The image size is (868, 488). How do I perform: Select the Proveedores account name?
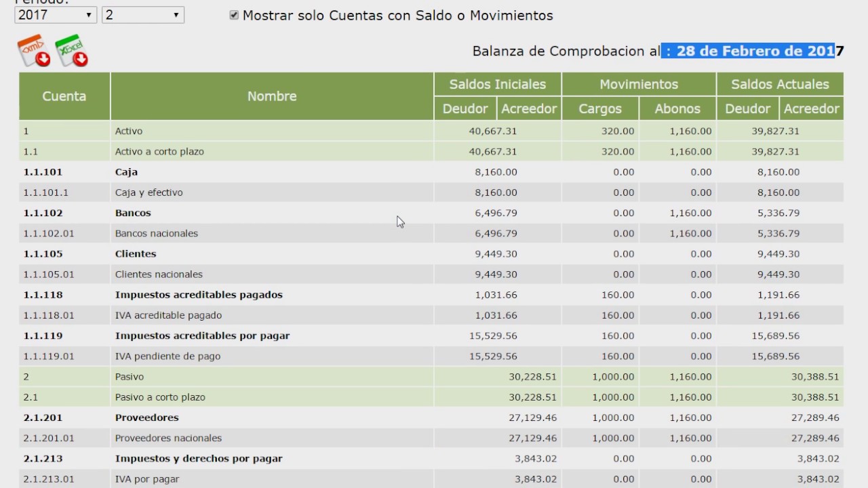(x=147, y=418)
